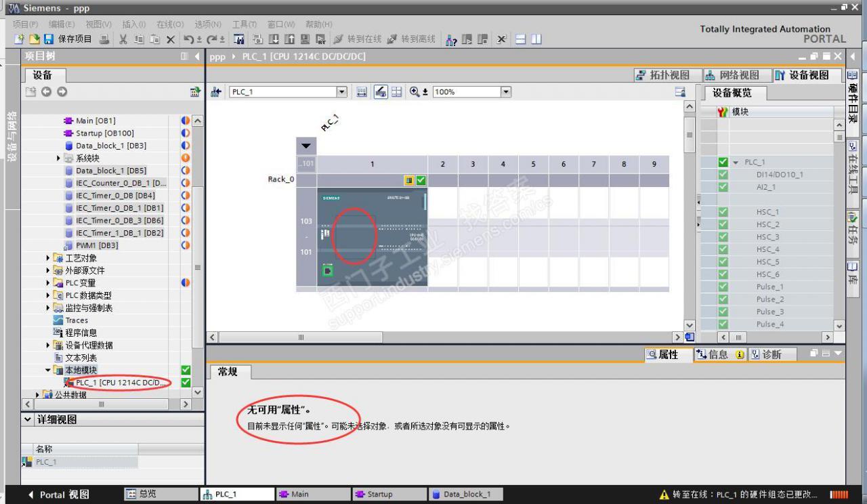Open the 100% zoom level dropdown
This screenshot has height=504, width=867.
pyautogui.click(x=505, y=92)
